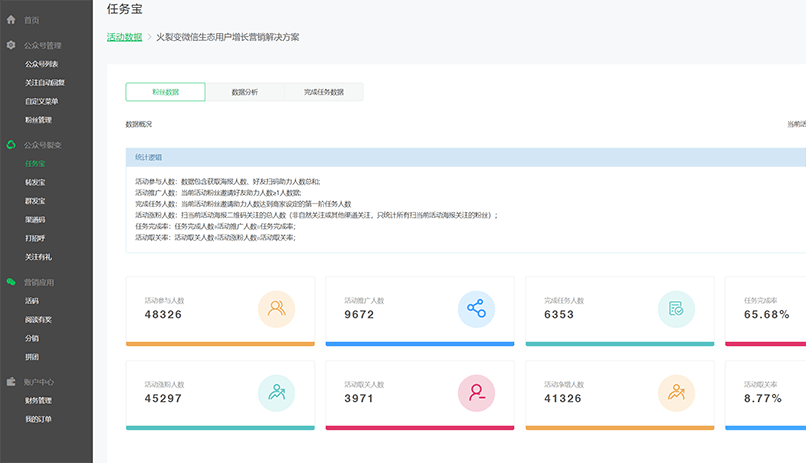Select the 公众号裂变 section header
The height and width of the screenshot is (463, 806).
pyautogui.click(x=43, y=145)
